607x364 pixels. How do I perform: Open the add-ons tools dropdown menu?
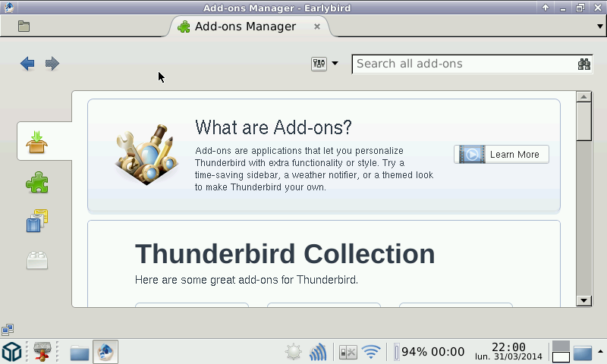[324, 64]
